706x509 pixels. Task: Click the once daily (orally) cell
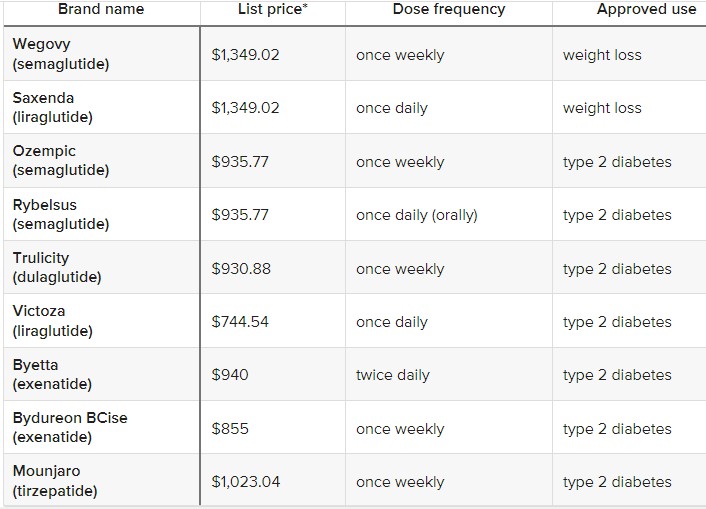(x=416, y=215)
